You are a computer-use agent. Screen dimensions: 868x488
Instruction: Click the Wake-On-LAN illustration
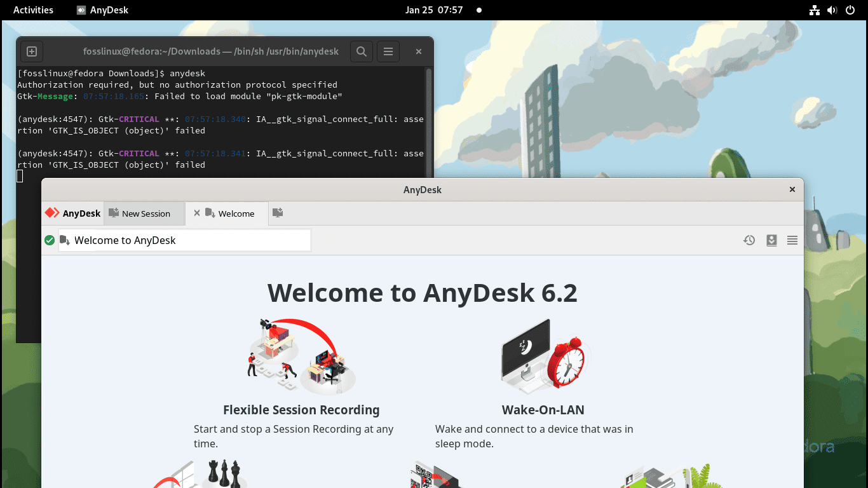(x=543, y=356)
